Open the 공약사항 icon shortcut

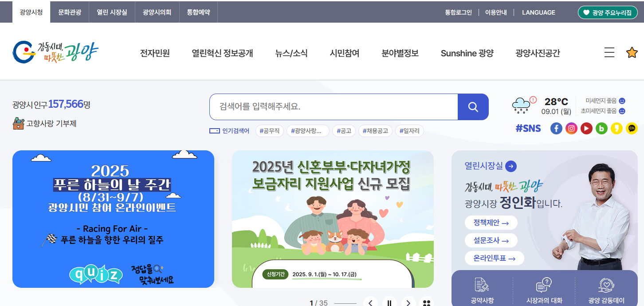482,291
